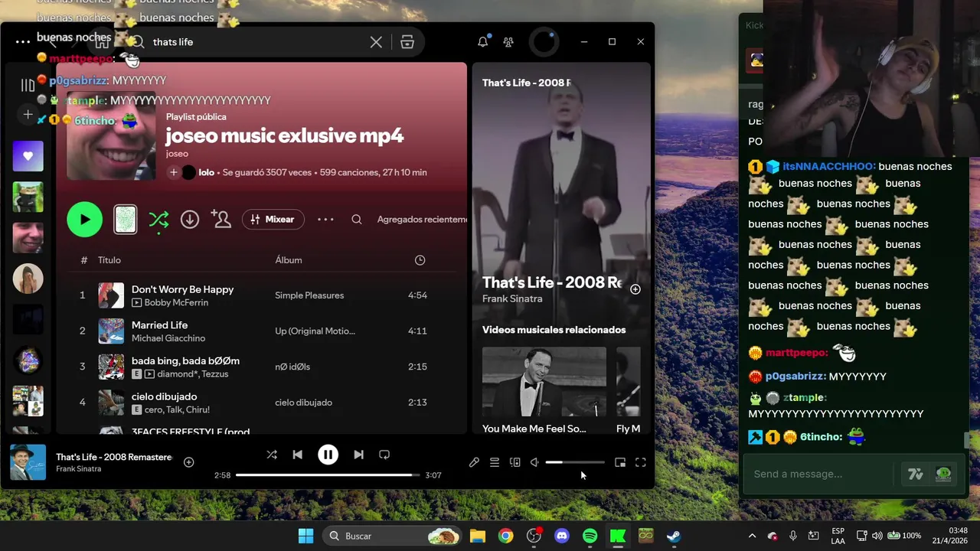Open the artist link Michael Giacchino

pos(168,338)
